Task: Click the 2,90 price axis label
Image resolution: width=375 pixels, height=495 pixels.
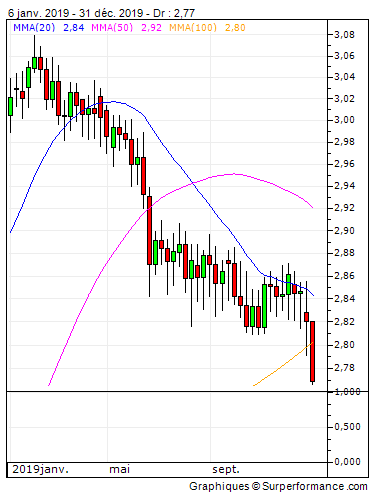Action: tap(344, 230)
